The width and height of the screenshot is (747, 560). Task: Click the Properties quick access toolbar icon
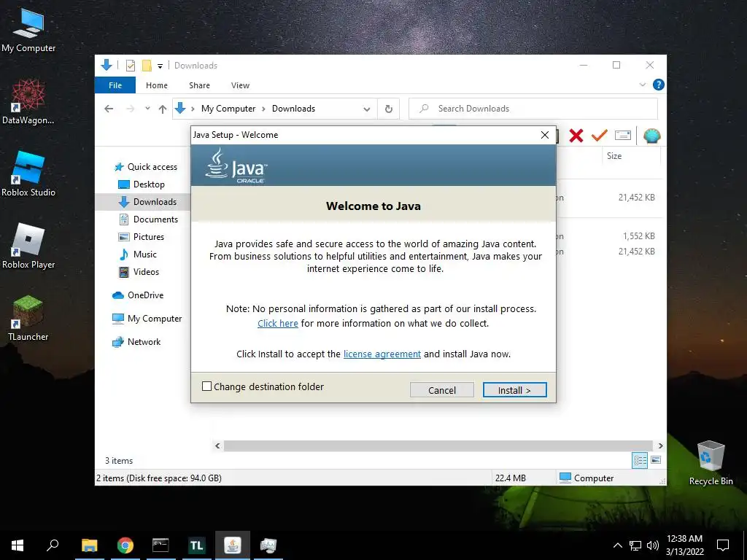tap(130, 66)
